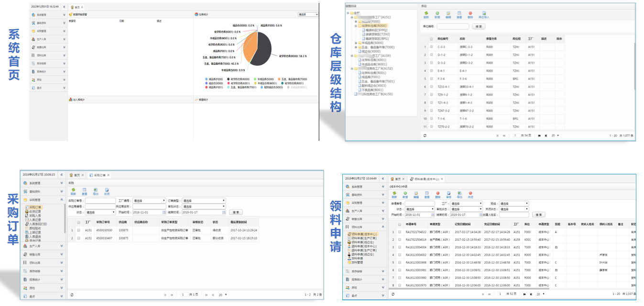Reload grid icon at bottom of 采购订单 table
The image size is (644, 306).
click(x=72, y=295)
